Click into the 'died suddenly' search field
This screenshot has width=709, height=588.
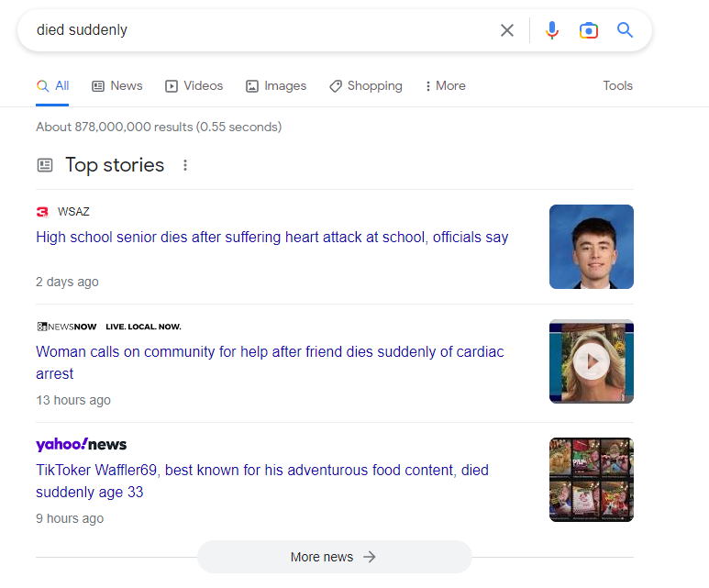[262, 30]
